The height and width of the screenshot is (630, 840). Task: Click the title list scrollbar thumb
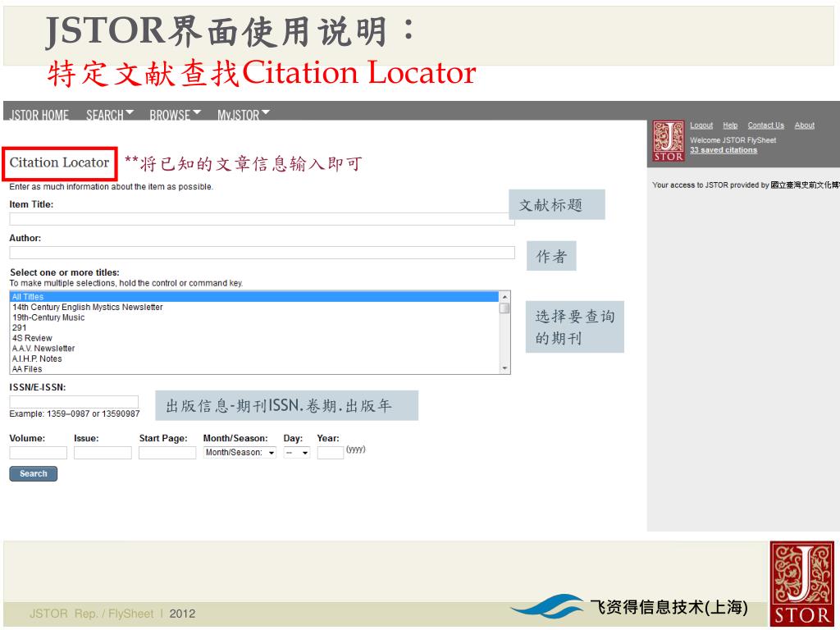tap(504, 308)
